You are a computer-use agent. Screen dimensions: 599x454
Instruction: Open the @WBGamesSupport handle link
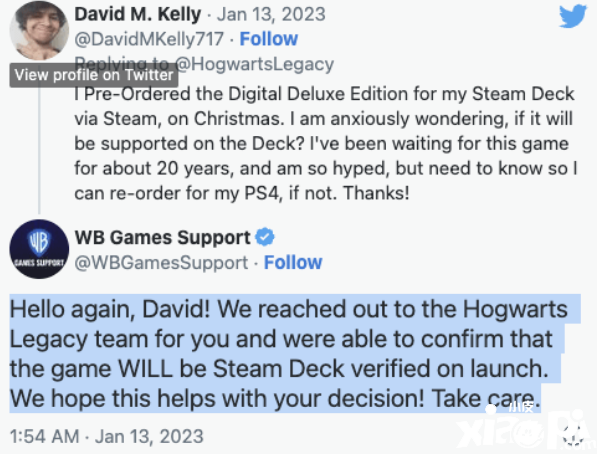161,263
